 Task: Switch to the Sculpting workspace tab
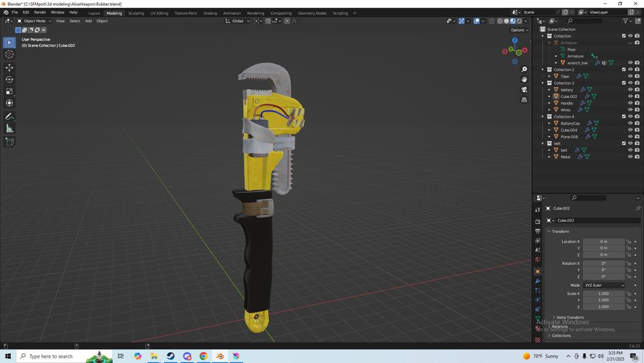coord(136,13)
